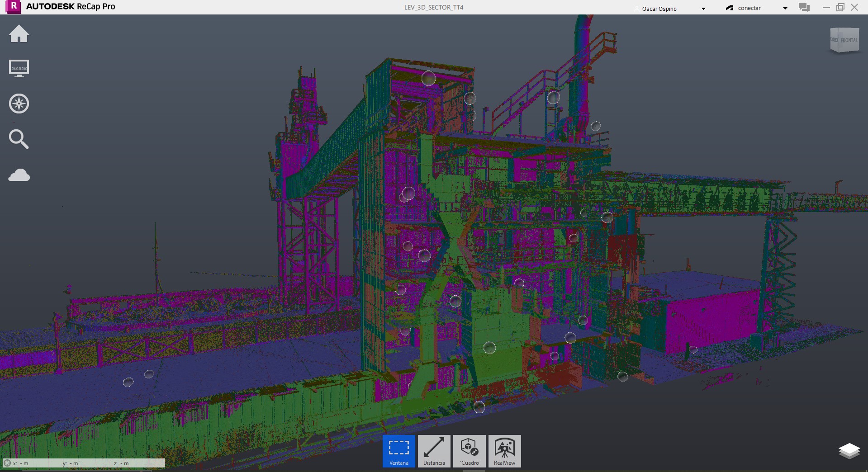
Task: Open the Cuadro limit box tool
Action: click(470, 451)
